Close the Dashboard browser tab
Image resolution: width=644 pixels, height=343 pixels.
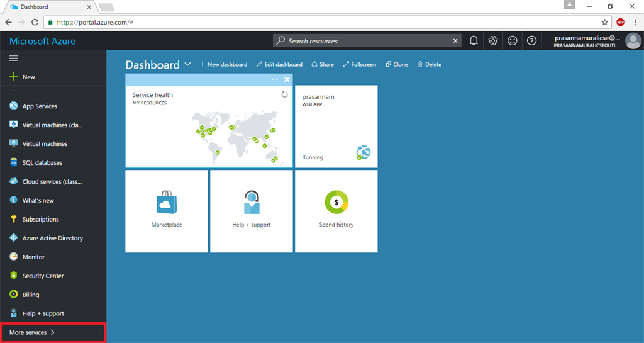(89, 7)
